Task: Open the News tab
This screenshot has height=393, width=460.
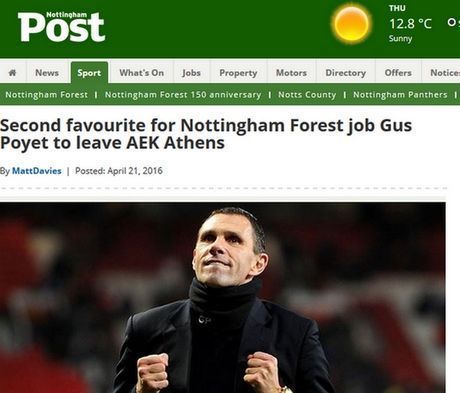Action: 47,72
